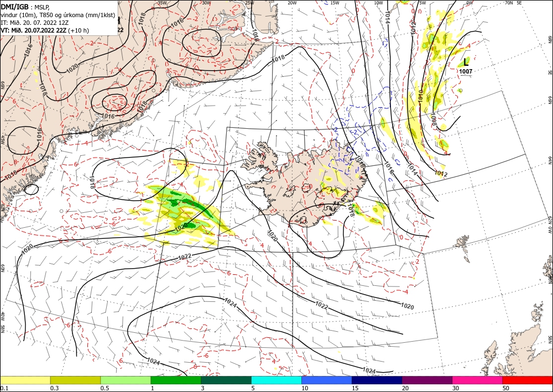The image size is (553, 392).
Task: Click the "30W" longitude label
Action: (x=206, y=3)
